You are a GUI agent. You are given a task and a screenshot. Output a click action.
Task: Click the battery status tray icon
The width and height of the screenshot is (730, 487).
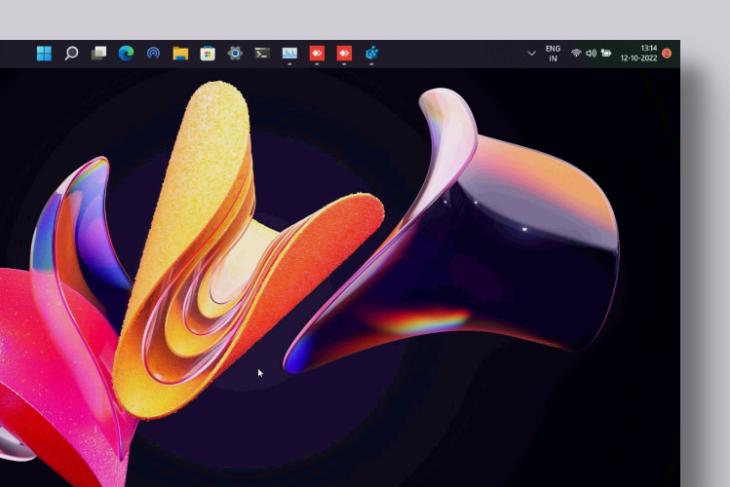point(605,54)
